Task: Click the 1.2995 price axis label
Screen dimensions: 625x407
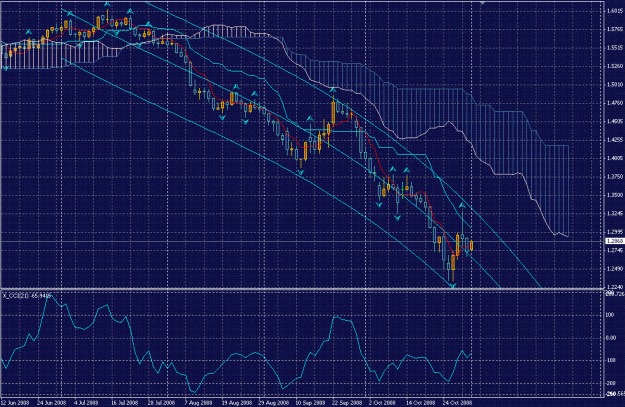Action: click(615, 232)
